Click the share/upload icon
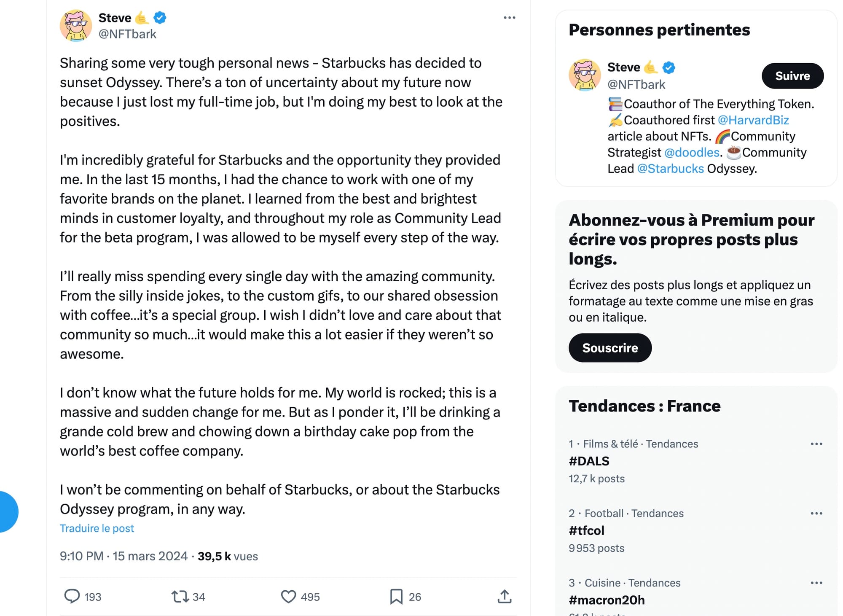This screenshot has height=616, width=843. coord(504,596)
